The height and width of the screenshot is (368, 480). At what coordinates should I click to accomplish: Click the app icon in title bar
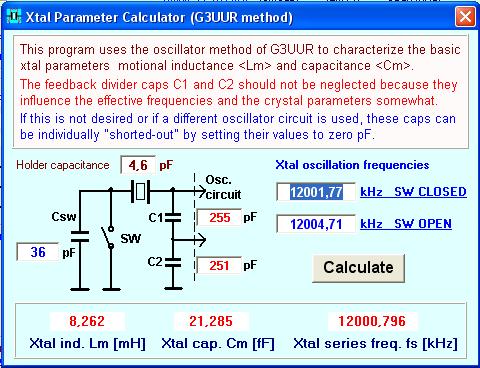point(14,16)
